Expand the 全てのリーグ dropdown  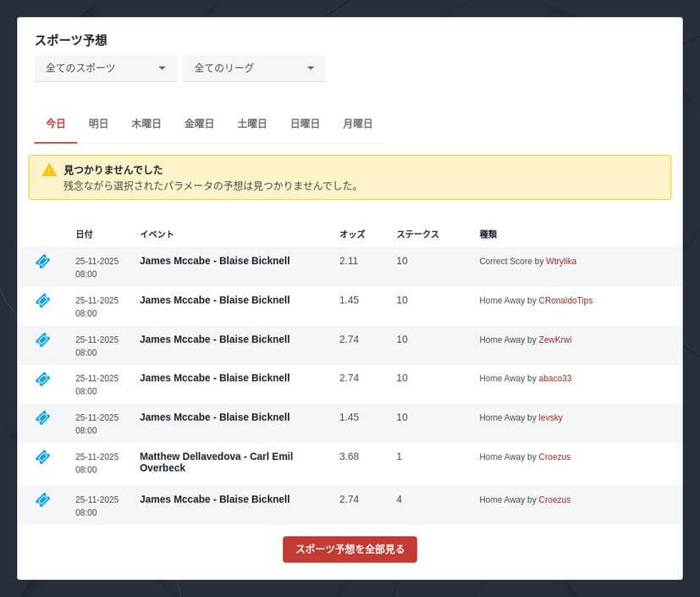coord(254,68)
